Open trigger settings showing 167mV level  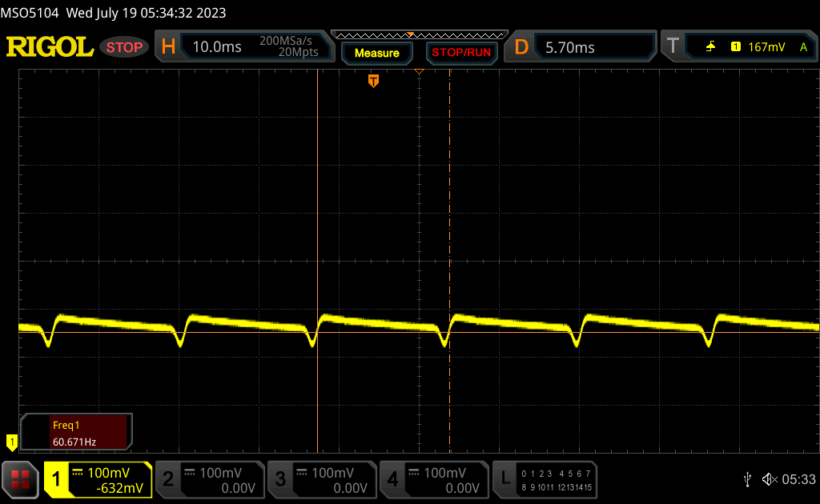point(765,47)
